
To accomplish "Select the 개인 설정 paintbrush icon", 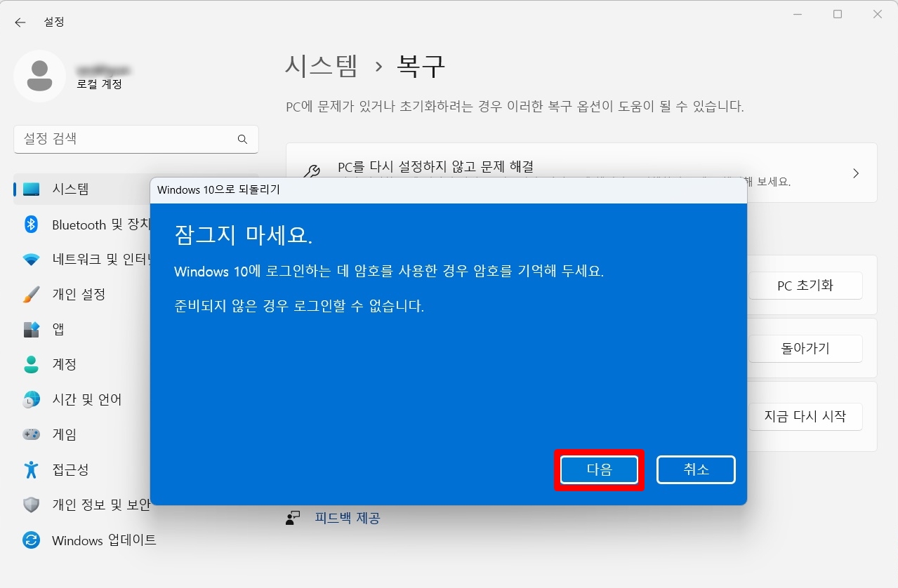I will click(x=31, y=294).
